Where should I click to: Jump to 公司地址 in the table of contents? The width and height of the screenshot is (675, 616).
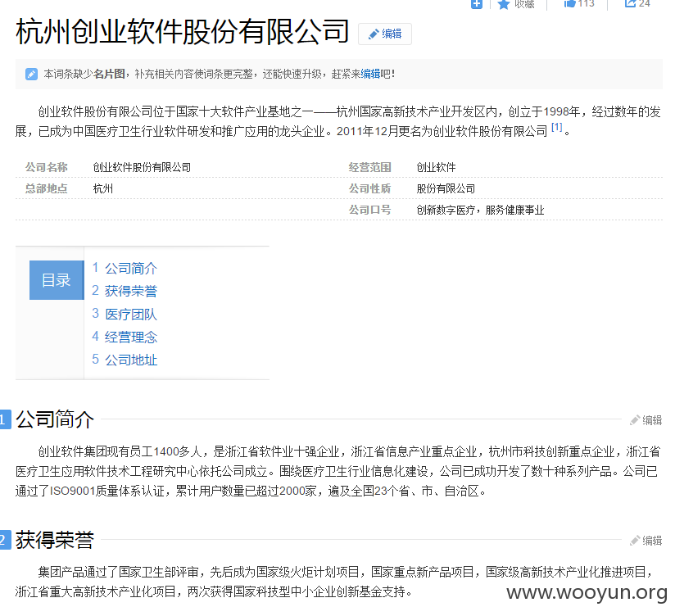coord(131,360)
